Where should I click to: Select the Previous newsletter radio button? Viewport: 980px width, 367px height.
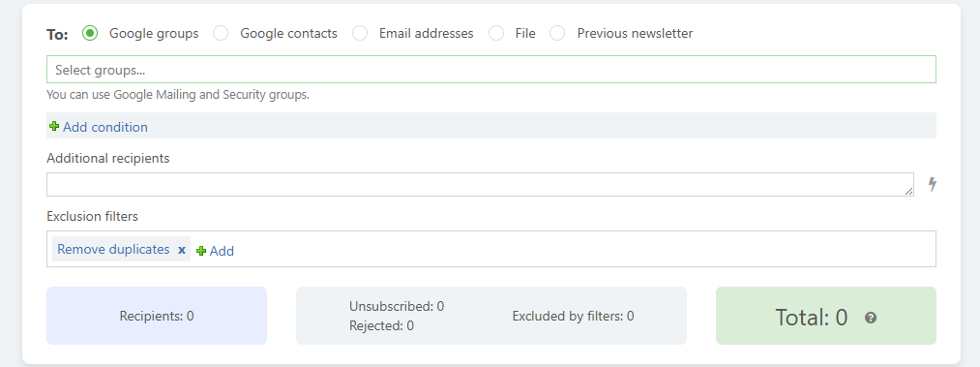click(x=557, y=33)
